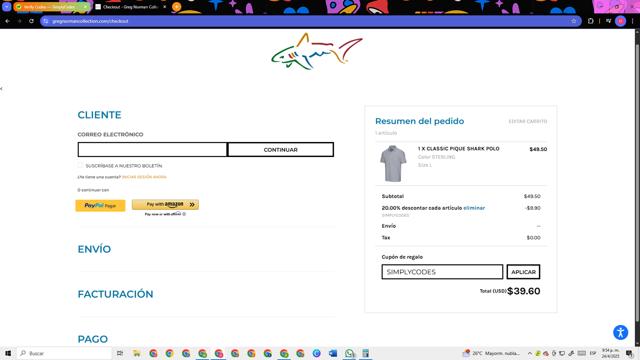Click ESP language indicator in tray
The image size is (640, 360).
pyautogui.click(x=593, y=353)
